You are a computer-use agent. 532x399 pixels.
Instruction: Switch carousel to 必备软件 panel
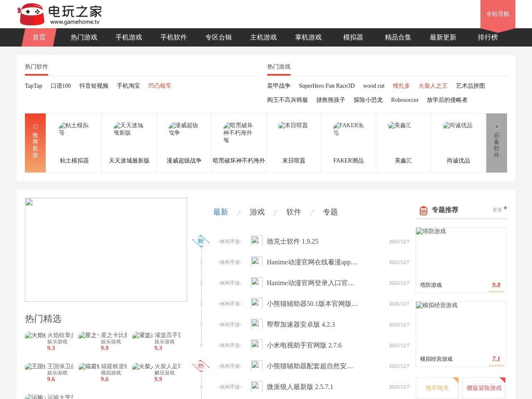(497, 143)
